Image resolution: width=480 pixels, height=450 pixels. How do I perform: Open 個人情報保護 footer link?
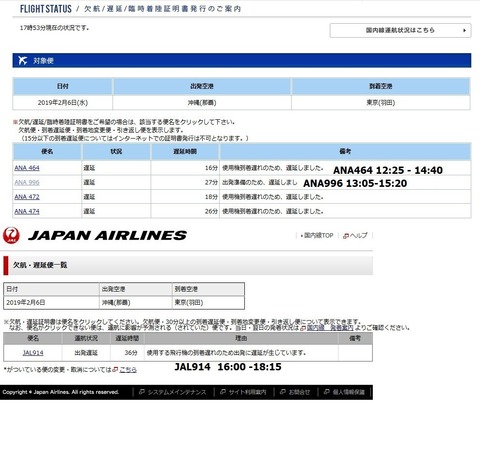pos(349,392)
